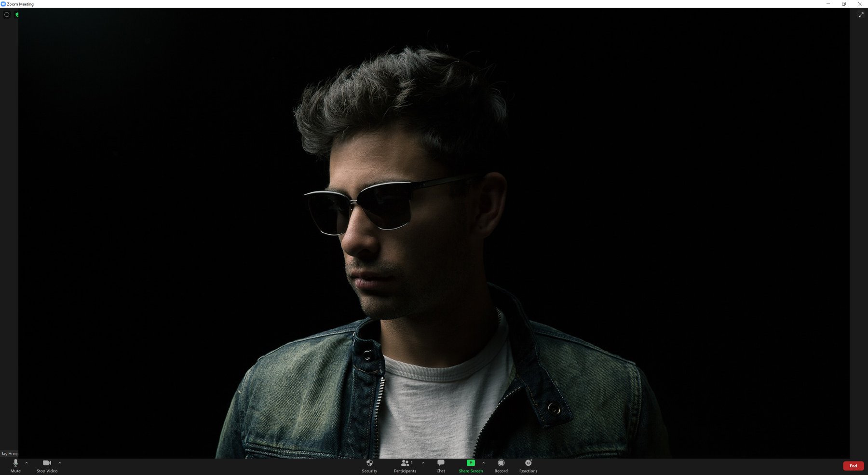
Task: Mute the microphone
Action: [x=15, y=466]
